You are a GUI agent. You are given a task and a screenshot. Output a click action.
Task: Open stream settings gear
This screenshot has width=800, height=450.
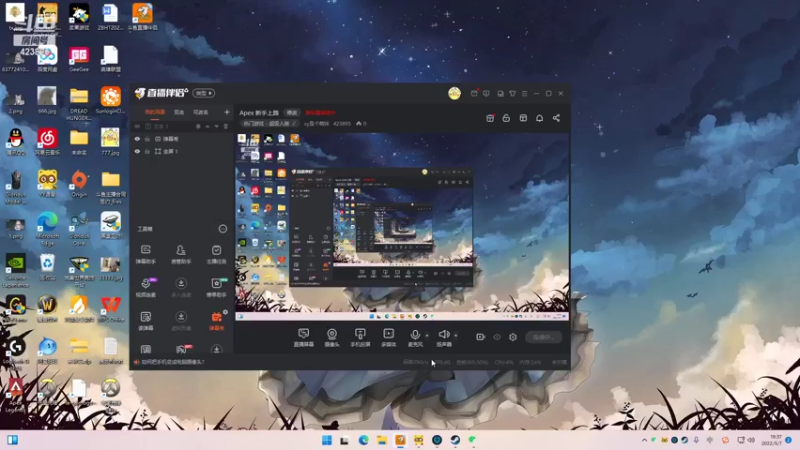513,337
